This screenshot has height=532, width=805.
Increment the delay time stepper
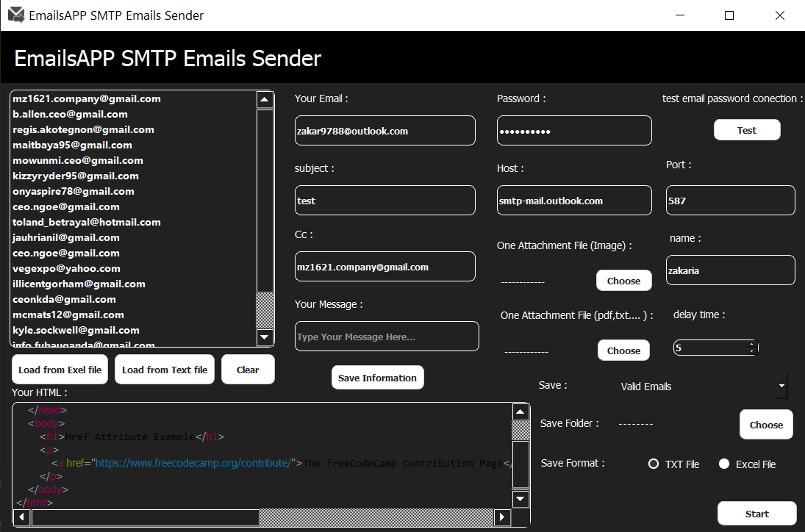pyautogui.click(x=751, y=343)
